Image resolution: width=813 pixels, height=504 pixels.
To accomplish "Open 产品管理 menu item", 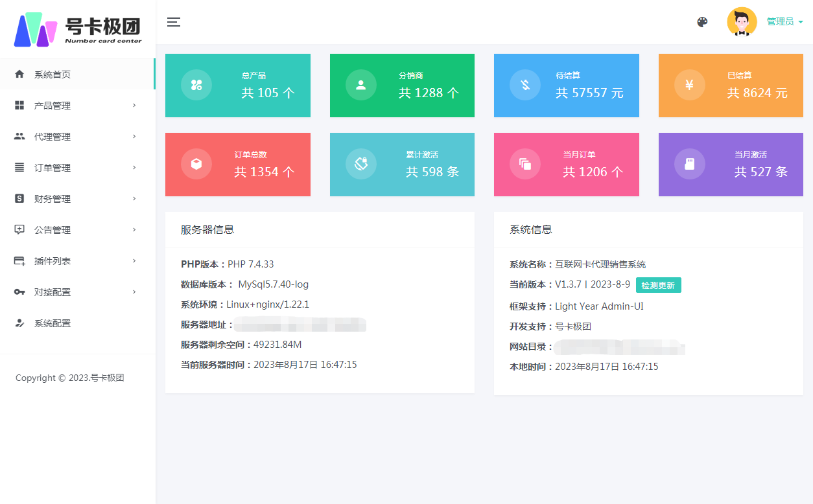I will pyautogui.click(x=77, y=106).
